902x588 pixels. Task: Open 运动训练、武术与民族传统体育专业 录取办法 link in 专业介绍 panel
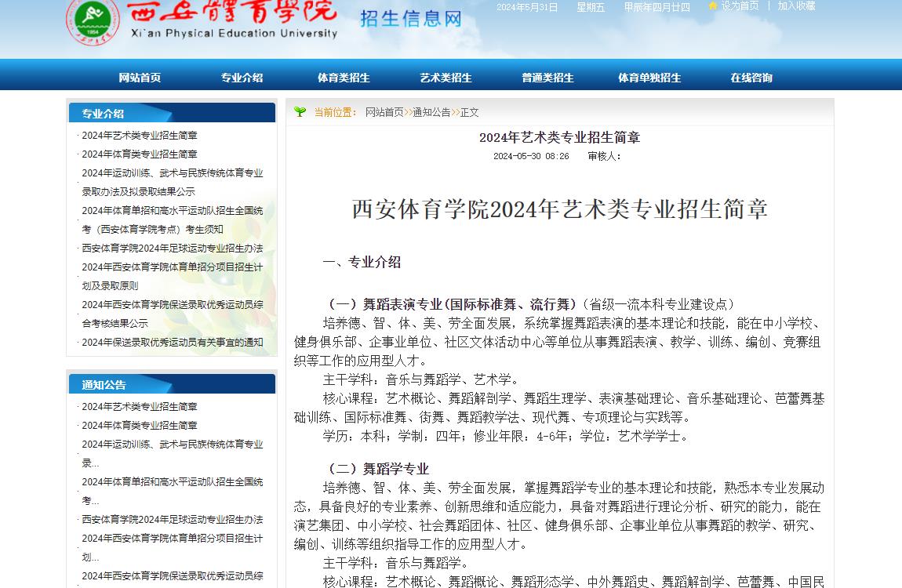click(x=172, y=182)
